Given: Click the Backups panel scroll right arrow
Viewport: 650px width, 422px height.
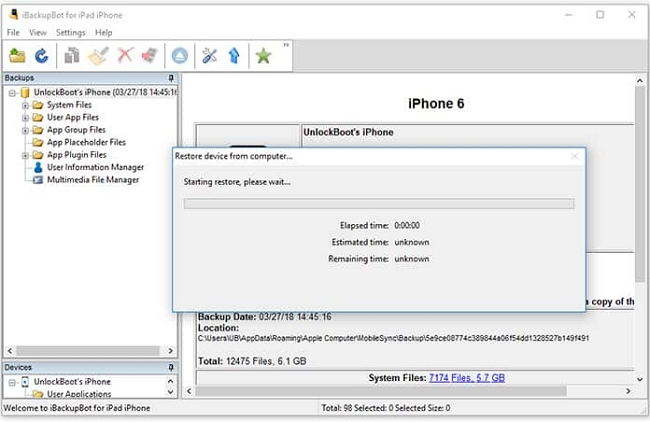Looking at the screenshot, I should [170, 351].
